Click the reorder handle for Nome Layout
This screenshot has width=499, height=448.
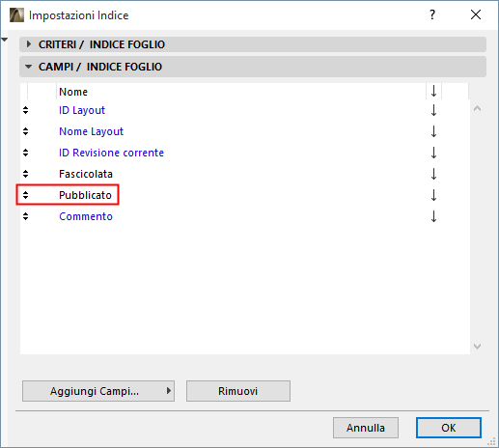point(26,131)
